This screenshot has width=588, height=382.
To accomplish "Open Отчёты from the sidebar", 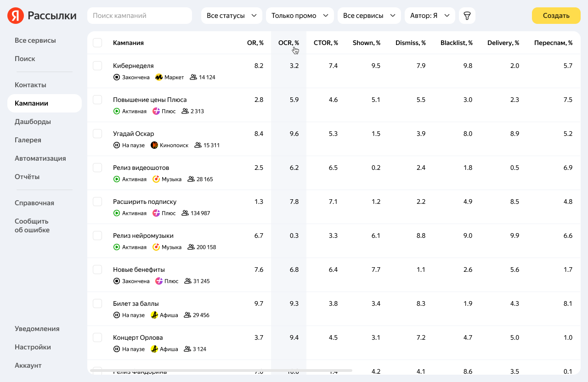I will point(27,176).
